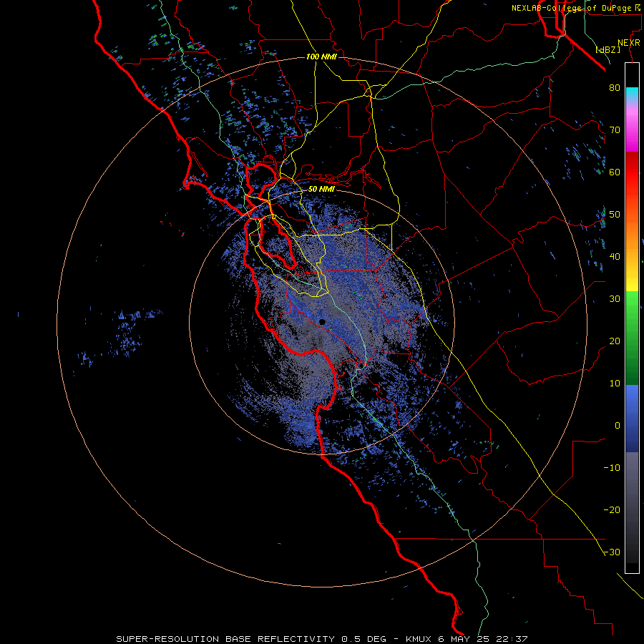Click the 80 value on the dBZ scale

[615, 87]
